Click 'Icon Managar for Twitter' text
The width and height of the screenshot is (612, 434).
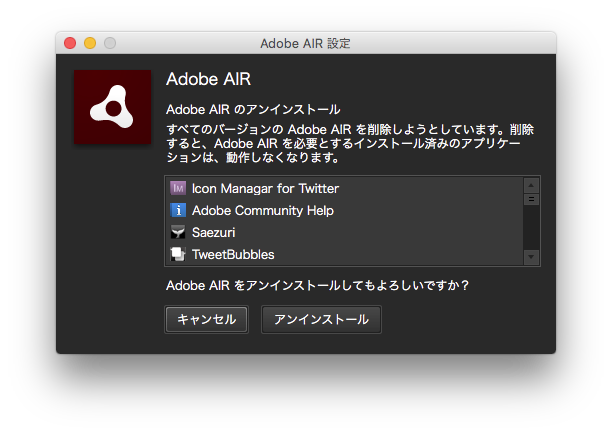pos(265,189)
